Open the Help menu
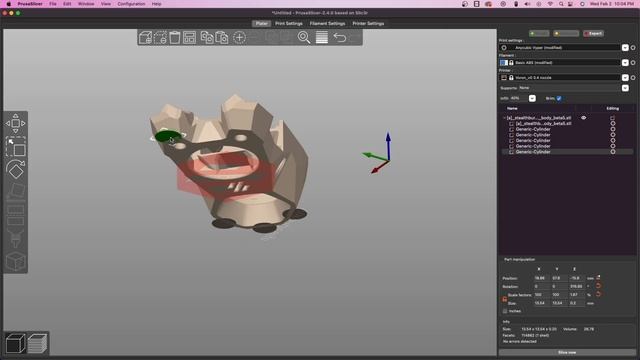The width and height of the screenshot is (640, 360). click(x=156, y=4)
